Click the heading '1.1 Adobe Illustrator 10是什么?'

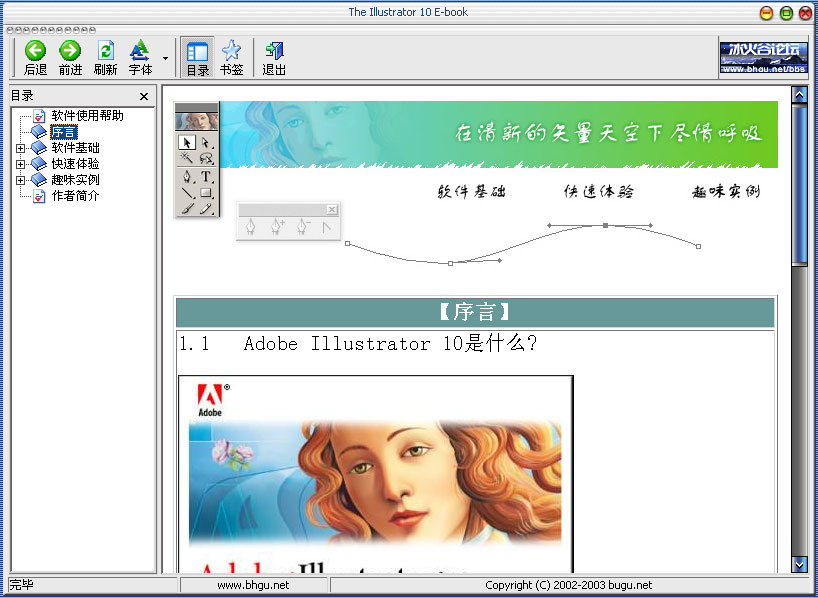[358, 344]
